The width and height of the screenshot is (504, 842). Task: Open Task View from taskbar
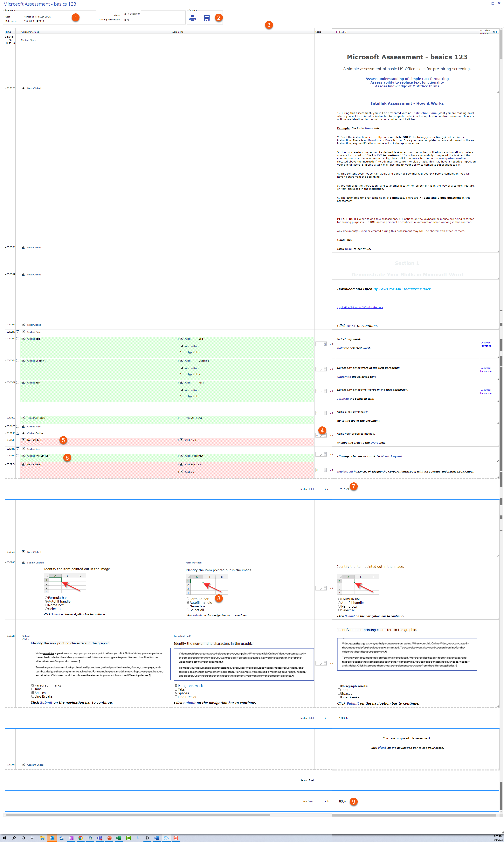pos(33,838)
